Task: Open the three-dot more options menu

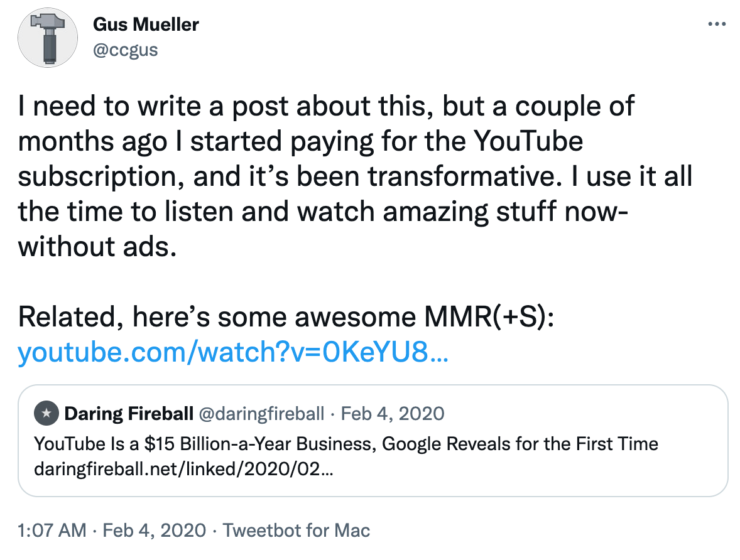Action: tap(716, 24)
